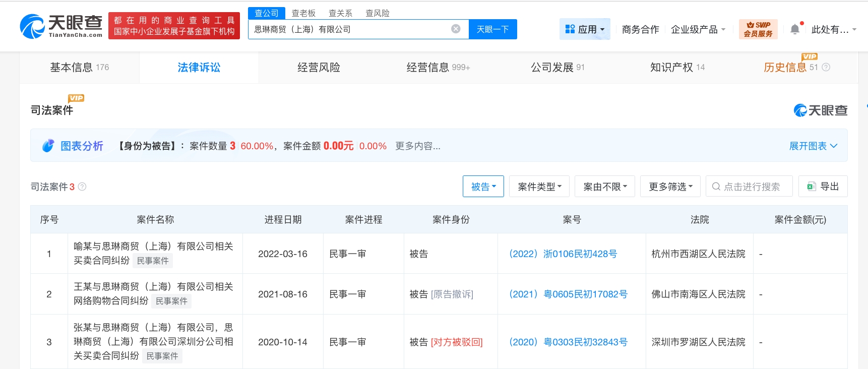Export the list with 导出 button
The height and width of the screenshot is (369, 868).
pyautogui.click(x=823, y=187)
